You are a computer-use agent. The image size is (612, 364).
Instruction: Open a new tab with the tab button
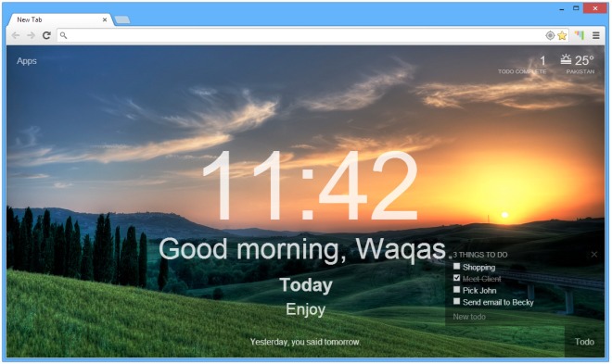pyautogui.click(x=122, y=19)
